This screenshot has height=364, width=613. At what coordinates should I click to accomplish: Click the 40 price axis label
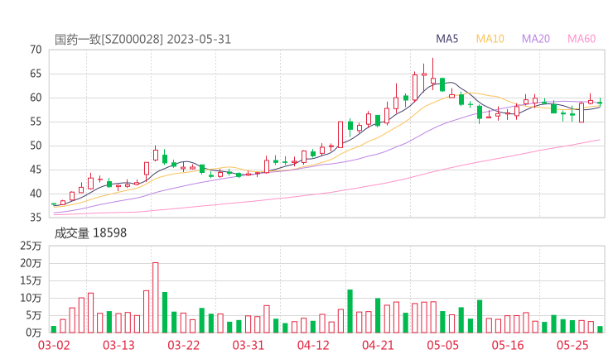pyautogui.click(x=36, y=194)
